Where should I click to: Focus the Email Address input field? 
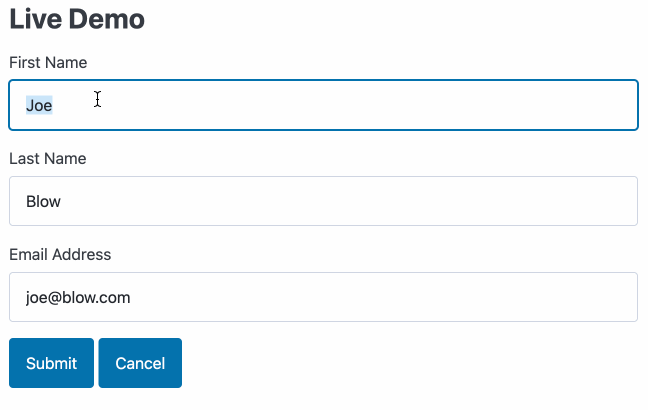click(x=324, y=297)
